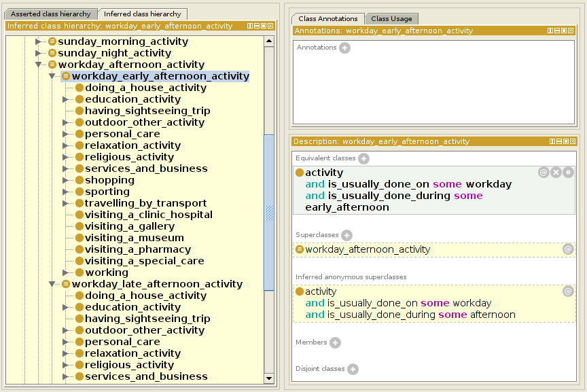The width and height of the screenshot is (587, 392).
Task: Add a superclass with the plus icon
Action: pyautogui.click(x=346, y=236)
